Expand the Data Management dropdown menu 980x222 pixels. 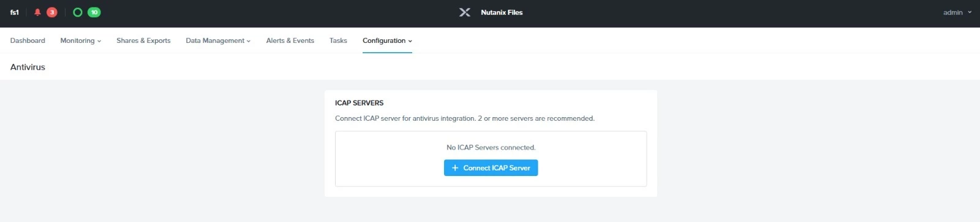point(218,40)
